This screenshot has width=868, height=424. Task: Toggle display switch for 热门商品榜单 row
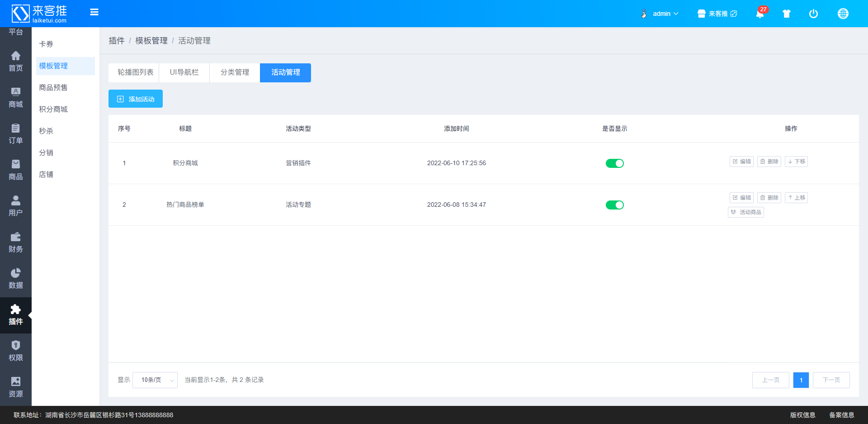point(615,205)
